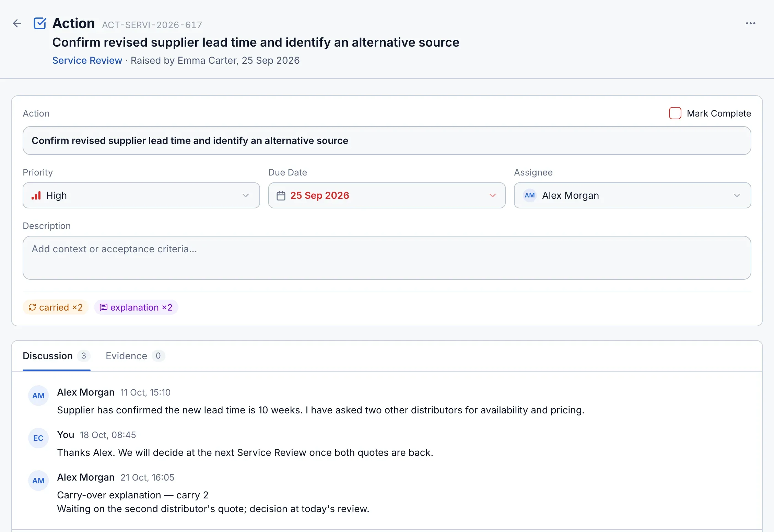This screenshot has width=774, height=532.
Task: Open the Due Date picker 25 Sep 2026
Action: pos(387,195)
